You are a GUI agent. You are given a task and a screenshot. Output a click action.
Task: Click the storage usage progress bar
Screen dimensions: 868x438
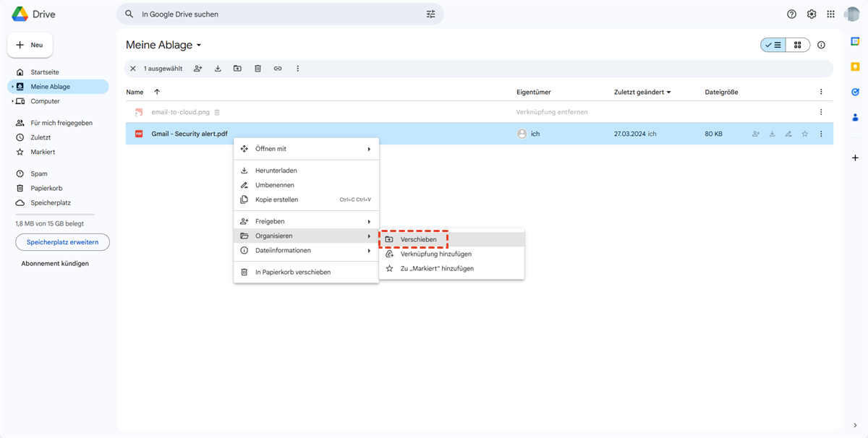tap(55, 214)
